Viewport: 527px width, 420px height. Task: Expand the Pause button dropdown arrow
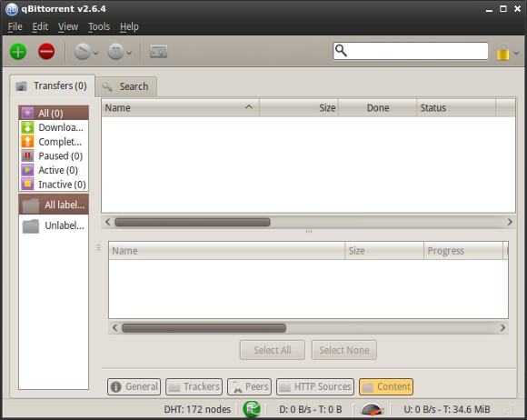coord(129,53)
